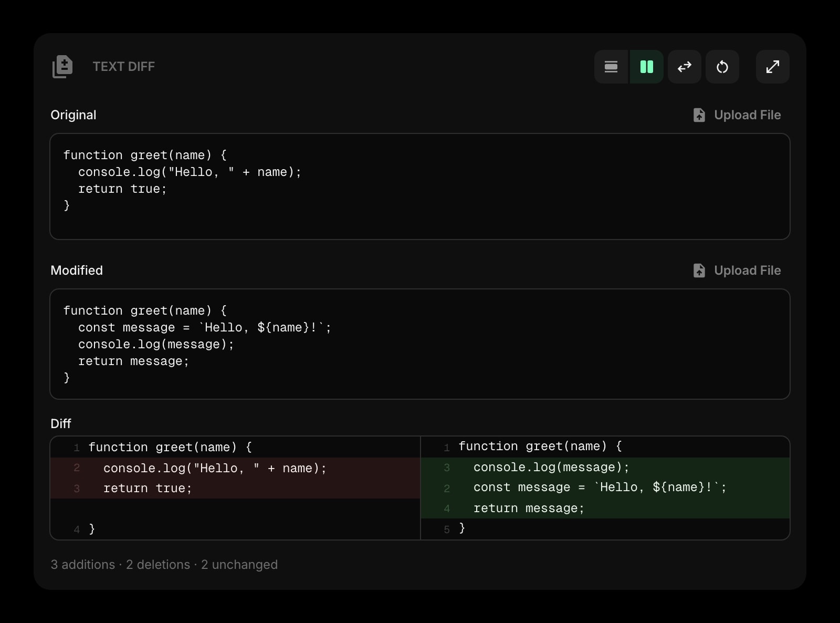Switch to unified stacked diff view
Viewport: 840px width, 623px height.
click(611, 67)
